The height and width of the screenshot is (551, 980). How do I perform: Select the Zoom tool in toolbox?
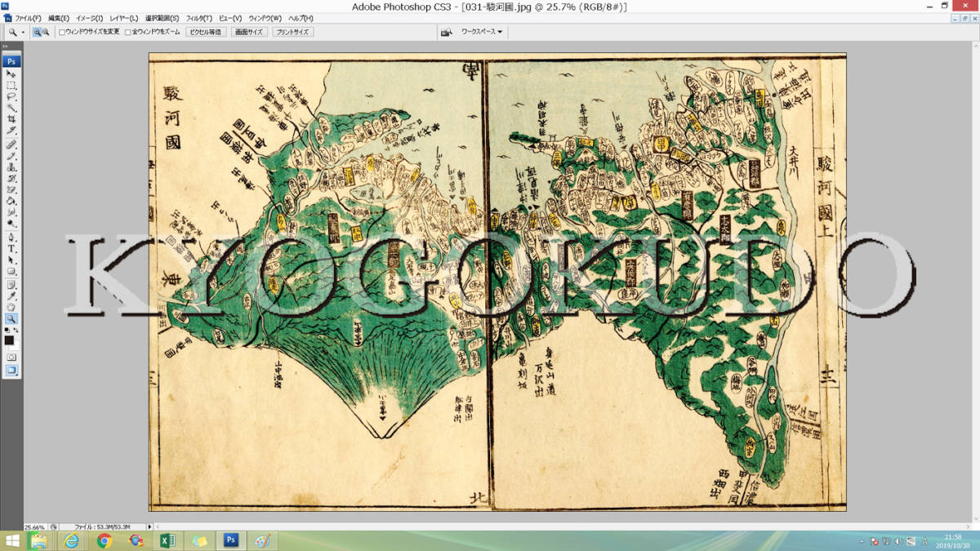pyautogui.click(x=11, y=318)
